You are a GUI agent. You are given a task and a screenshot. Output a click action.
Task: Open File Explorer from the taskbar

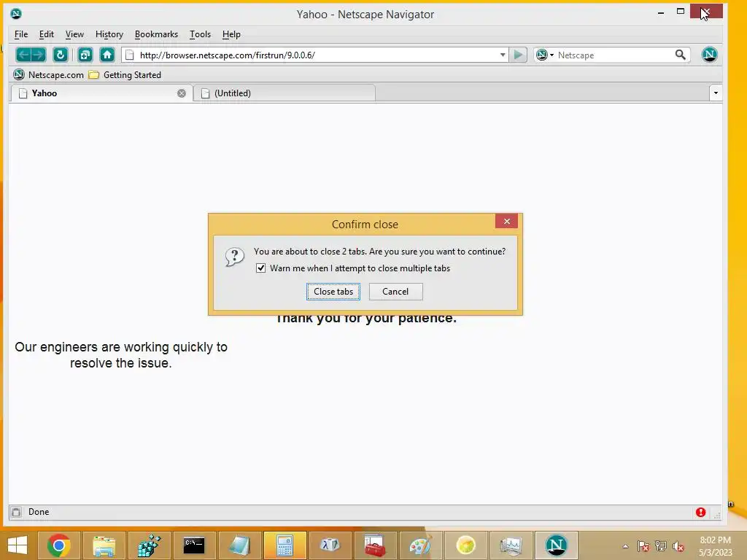click(104, 545)
